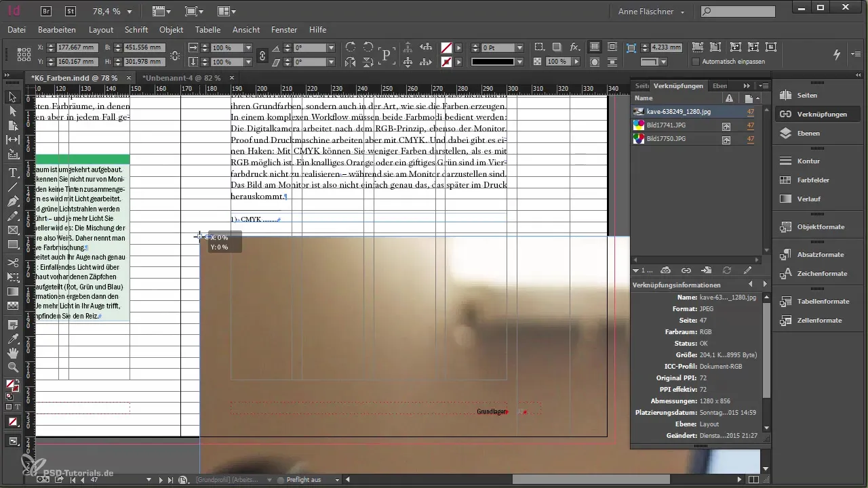Image resolution: width=868 pixels, height=488 pixels.
Task: Open the page number dropdown showing 47
Action: click(x=149, y=480)
